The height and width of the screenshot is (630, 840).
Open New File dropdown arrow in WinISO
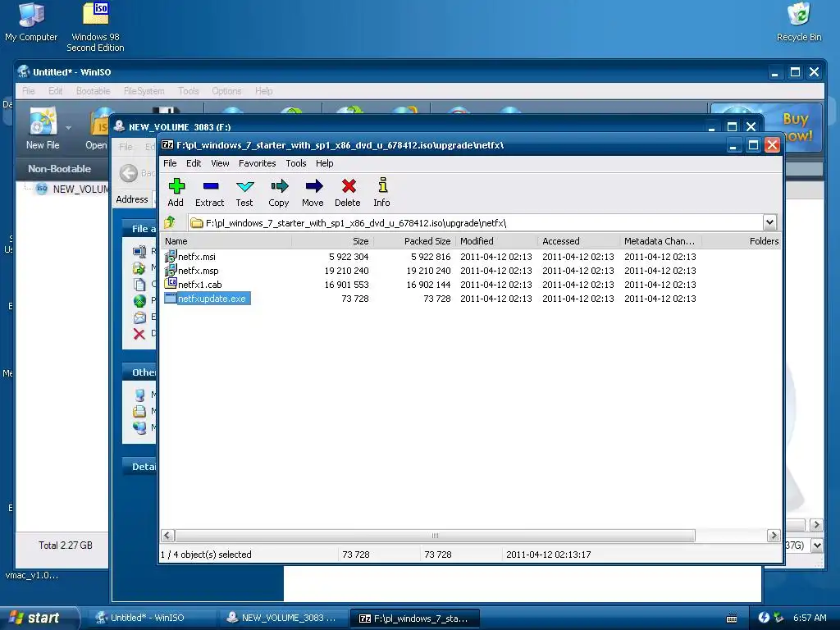(68, 128)
